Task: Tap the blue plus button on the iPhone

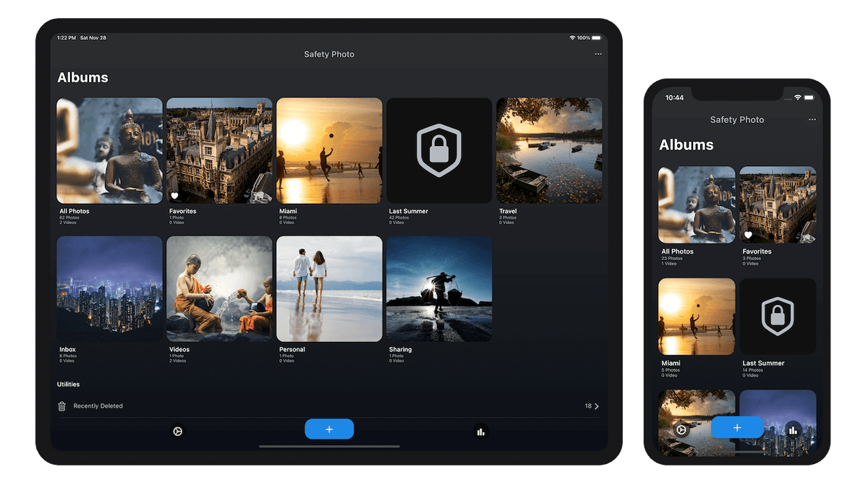Action: tap(737, 429)
